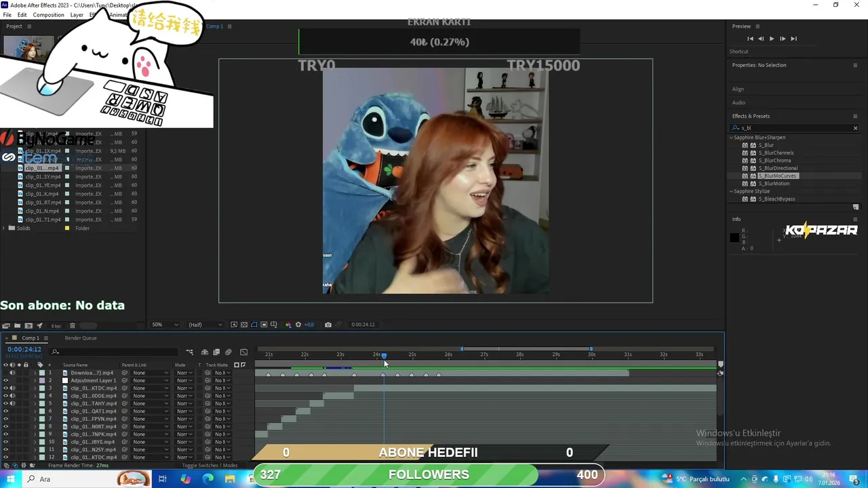Collapse the Sapphire Blur+Sharpen category
This screenshot has height=488, width=868.
(x=732, y=138)
